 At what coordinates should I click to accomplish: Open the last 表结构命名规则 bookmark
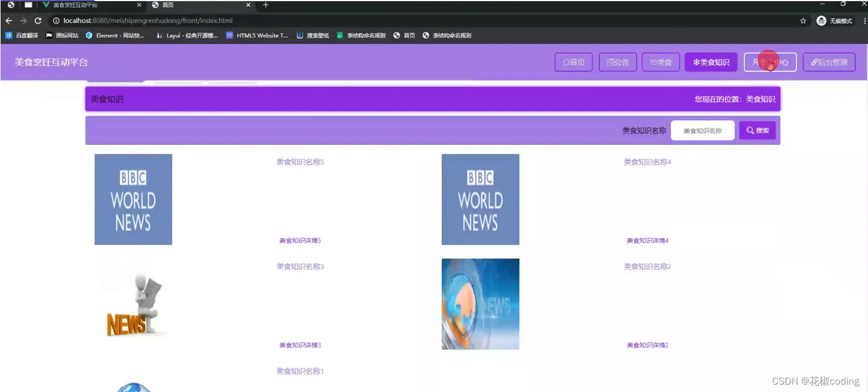pos(447,35)
